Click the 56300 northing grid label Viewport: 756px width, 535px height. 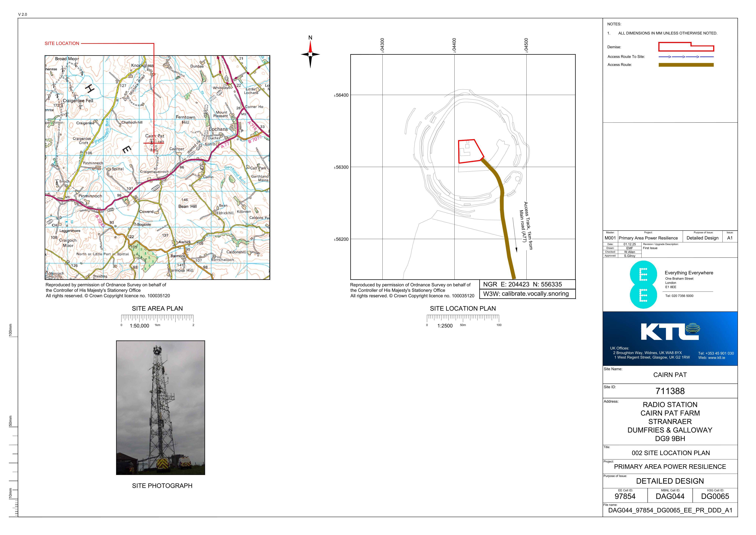341,167
